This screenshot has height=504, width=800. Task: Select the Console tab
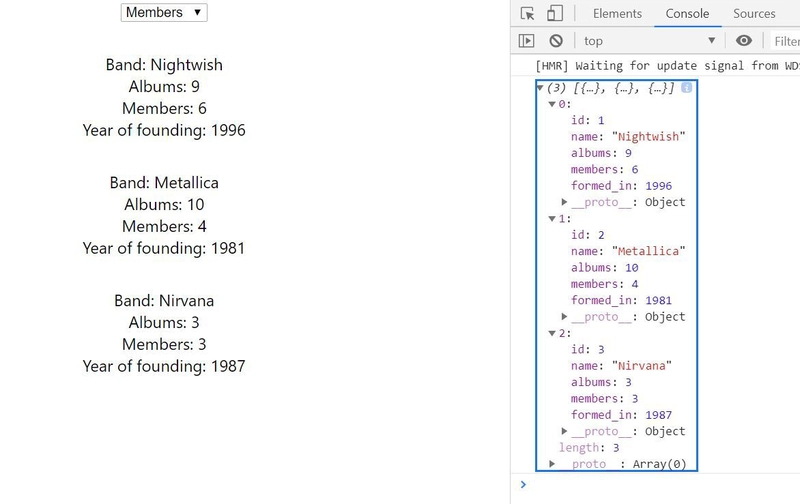click(x=687, y=14)
